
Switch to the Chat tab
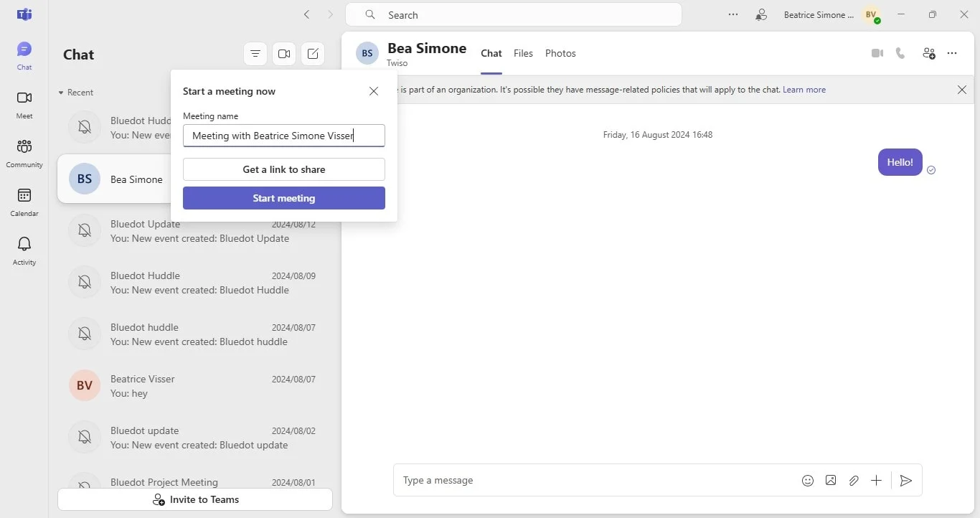coord(491,53)
